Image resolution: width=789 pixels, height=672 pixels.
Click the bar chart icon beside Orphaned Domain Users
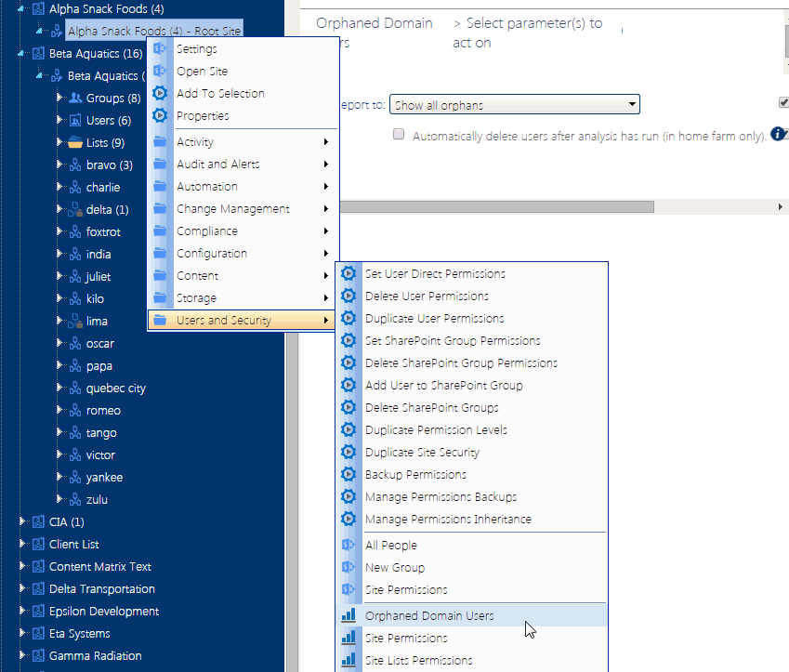pos(348,616)
